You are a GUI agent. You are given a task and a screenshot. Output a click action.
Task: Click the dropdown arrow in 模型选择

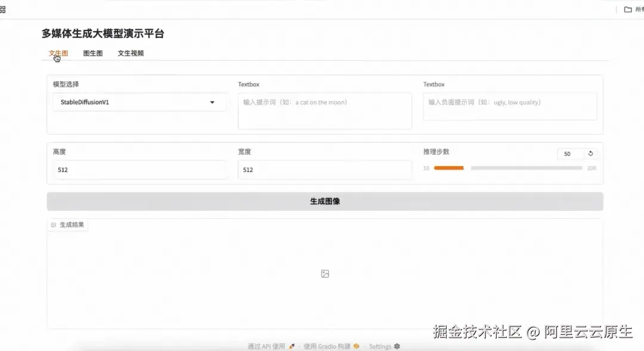pos(212,102)
